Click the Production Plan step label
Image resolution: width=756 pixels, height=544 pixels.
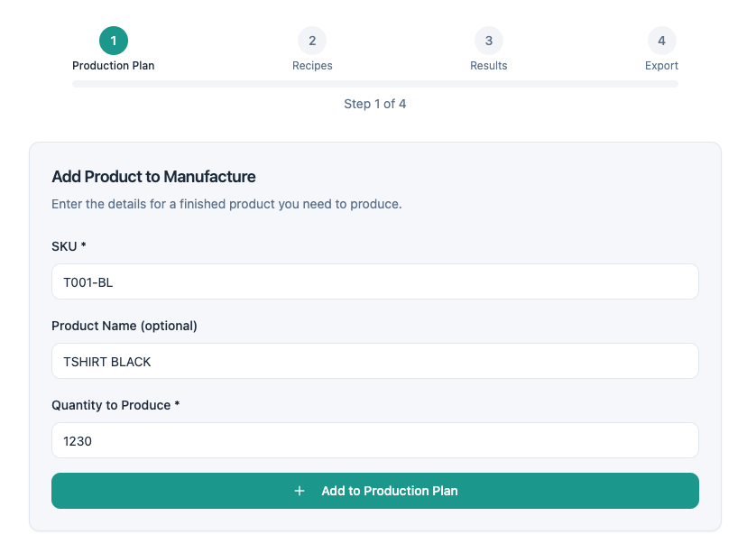click(113, 65)
